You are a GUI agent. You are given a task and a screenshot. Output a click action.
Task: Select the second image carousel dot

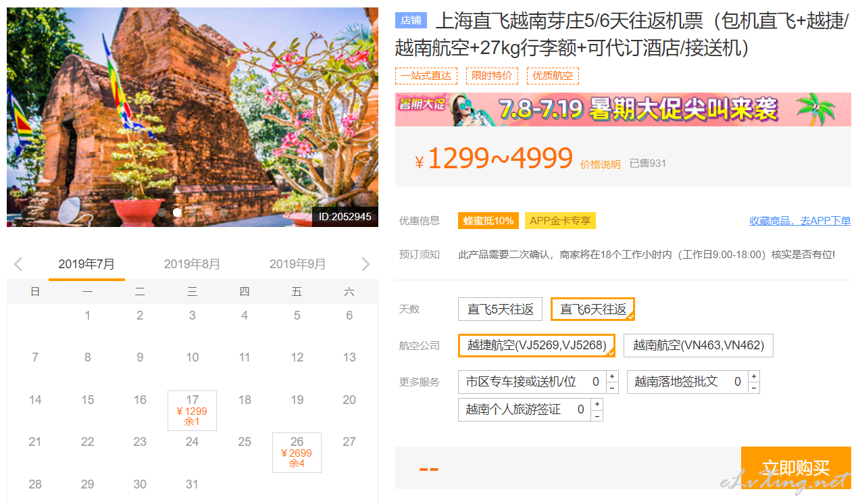click(x=177, y=212)
